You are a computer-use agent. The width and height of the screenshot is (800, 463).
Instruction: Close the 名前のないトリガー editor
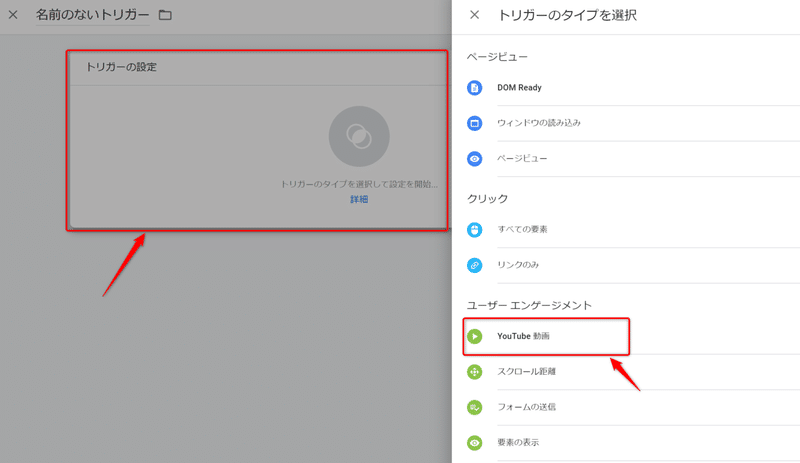pos(13,15)
